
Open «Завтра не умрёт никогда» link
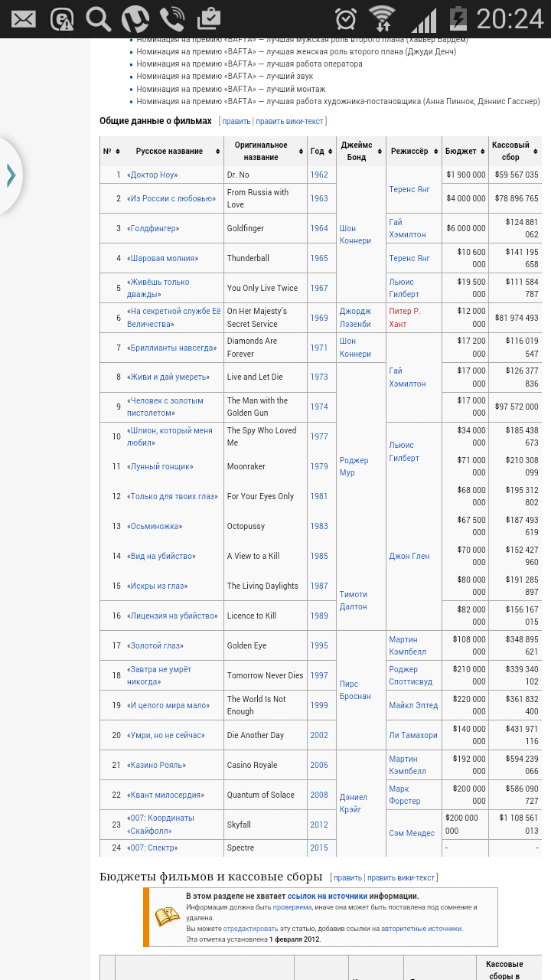(x=159, y=675)
